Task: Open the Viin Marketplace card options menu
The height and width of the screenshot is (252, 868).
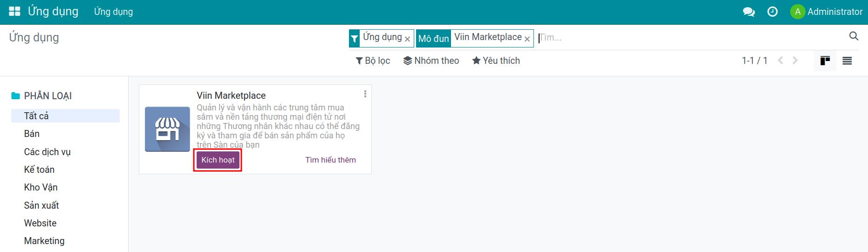Action: pyautogui.click(x=365, y=94)
